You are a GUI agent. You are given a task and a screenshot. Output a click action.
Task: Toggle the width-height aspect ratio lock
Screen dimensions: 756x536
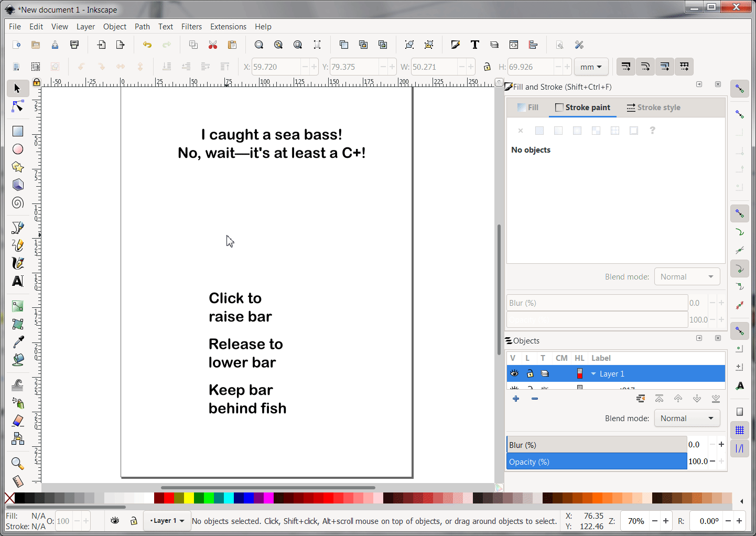487,67
